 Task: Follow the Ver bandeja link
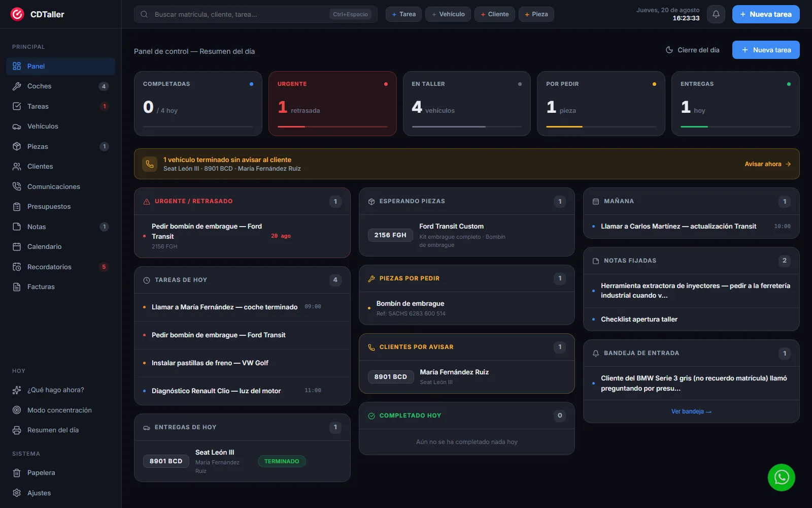pos(691,411)
